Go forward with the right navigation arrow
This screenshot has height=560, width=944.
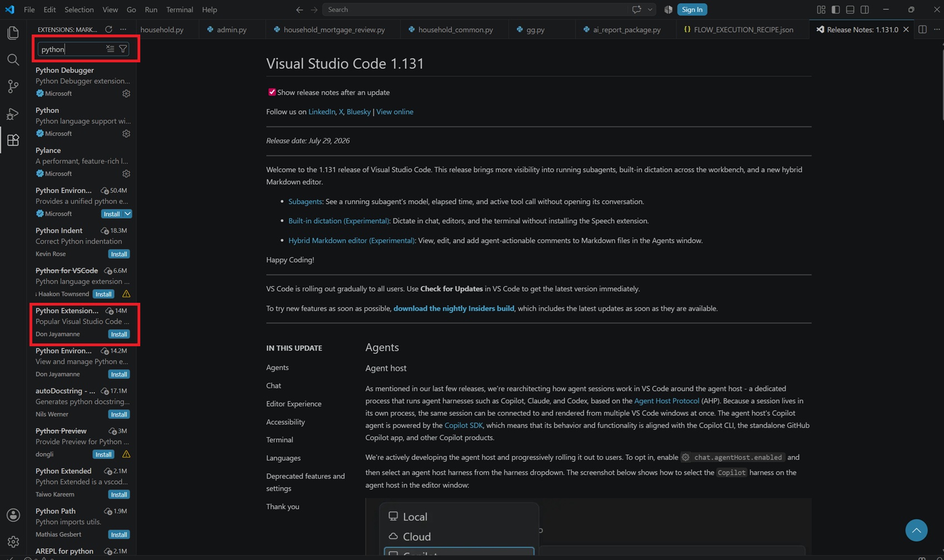[314, 9]
